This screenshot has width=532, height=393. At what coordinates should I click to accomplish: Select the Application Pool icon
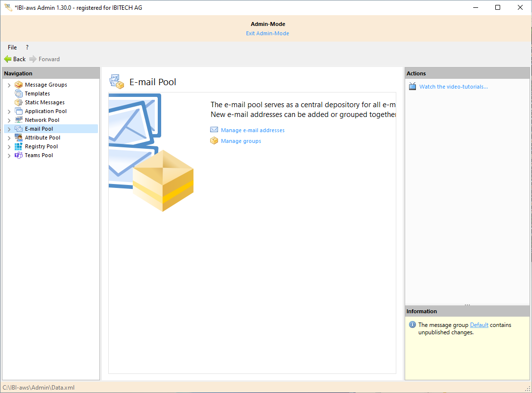pos(18,111)
